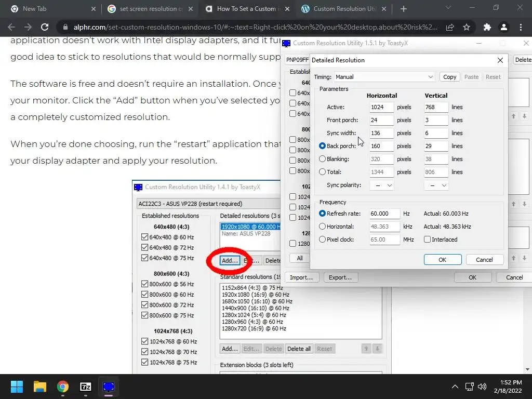532x399 pixels.
Task: Bookmark this page with the star icon
Action: click(x=467, y=27)
